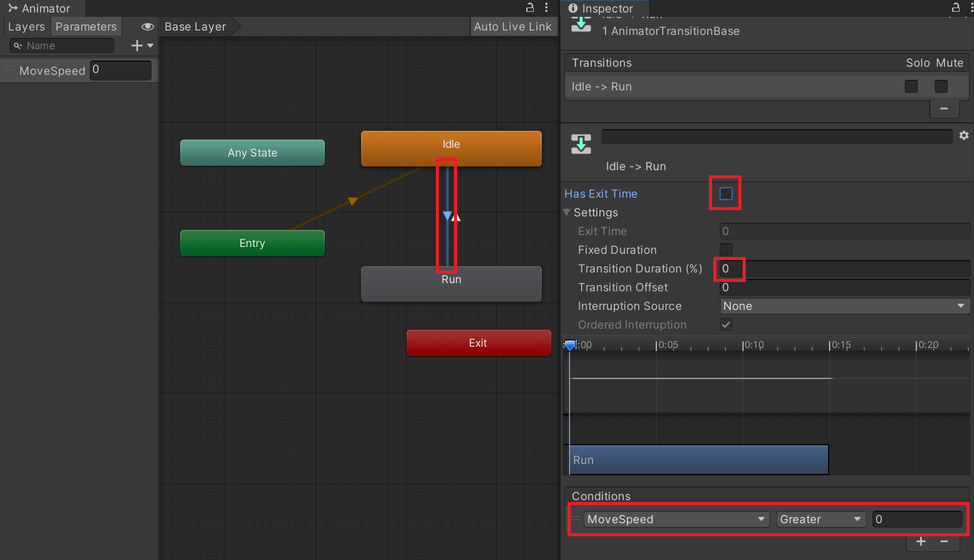Screen dimensions: 974x560
Task: Select the red Exit node
Action: coord(478,343)
